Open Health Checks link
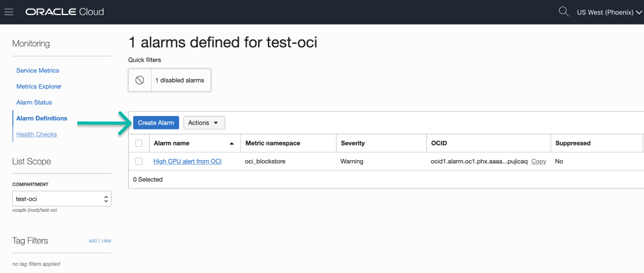 [36, 134]
